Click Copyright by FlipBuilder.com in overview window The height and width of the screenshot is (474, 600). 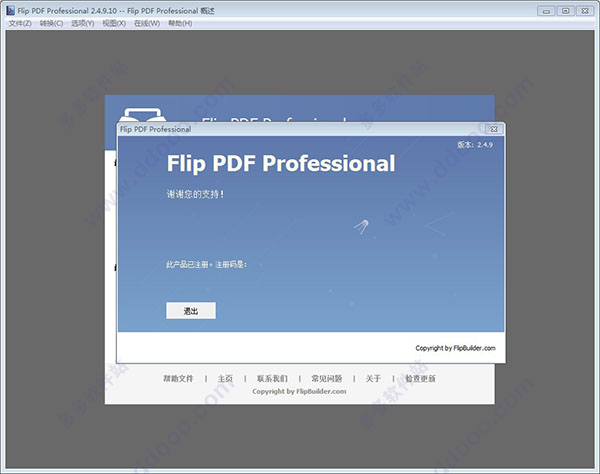point(299,391)
